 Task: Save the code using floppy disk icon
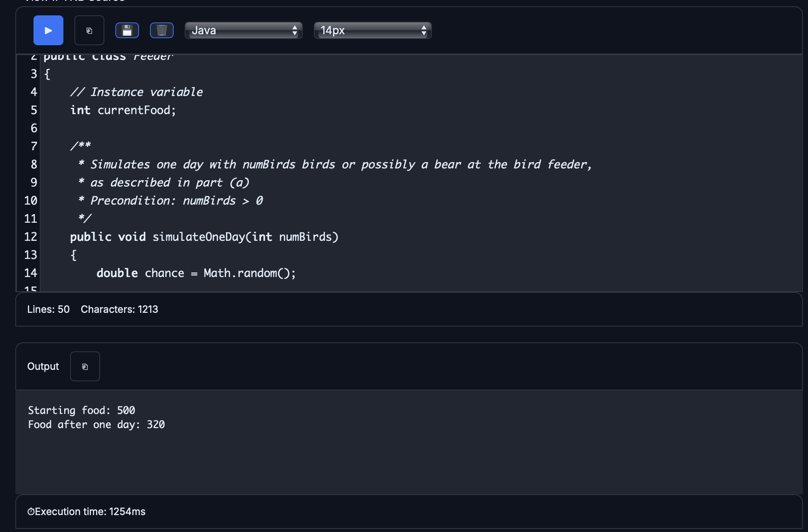[x=127, y=30]
